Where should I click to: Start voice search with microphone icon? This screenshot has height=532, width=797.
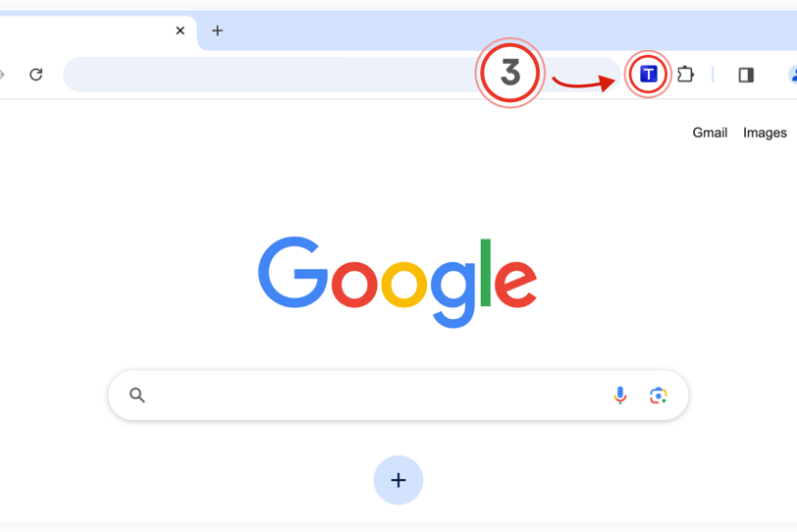pos(620,395)
